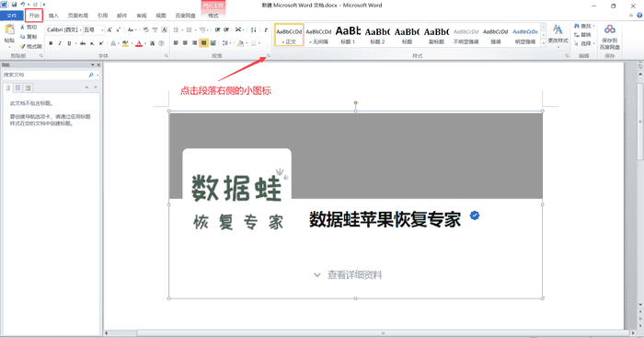Viewport: 644px width, 338px height.
Task: Select the 正文 Normal style
Action: (x=289, y=35)
